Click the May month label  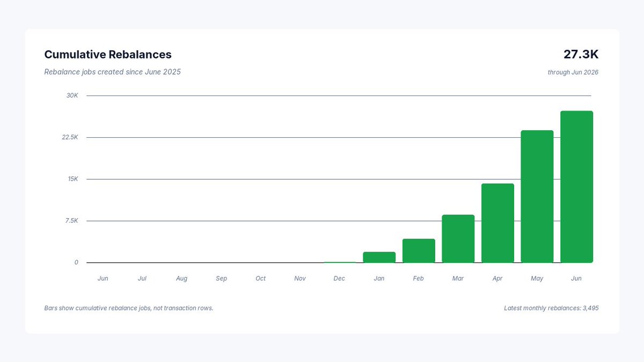pos(537,279)
